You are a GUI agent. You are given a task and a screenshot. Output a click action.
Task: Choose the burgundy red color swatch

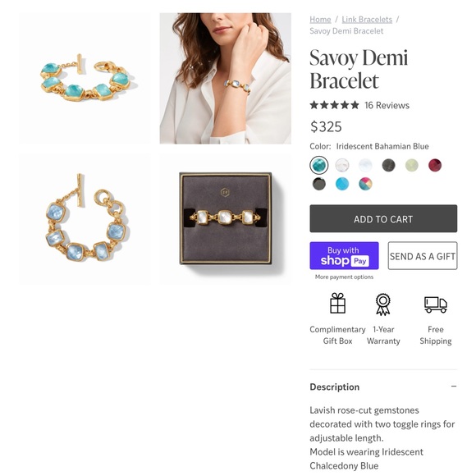435,165
